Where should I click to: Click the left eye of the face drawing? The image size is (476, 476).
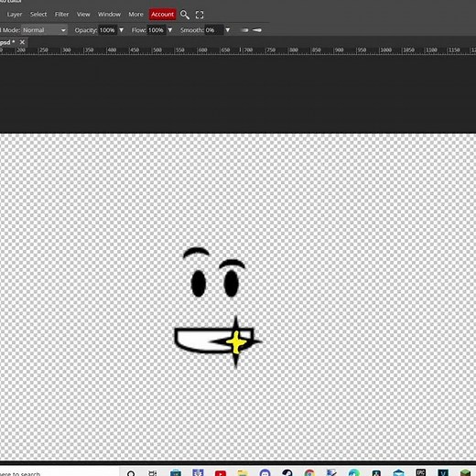coord(199,283)
